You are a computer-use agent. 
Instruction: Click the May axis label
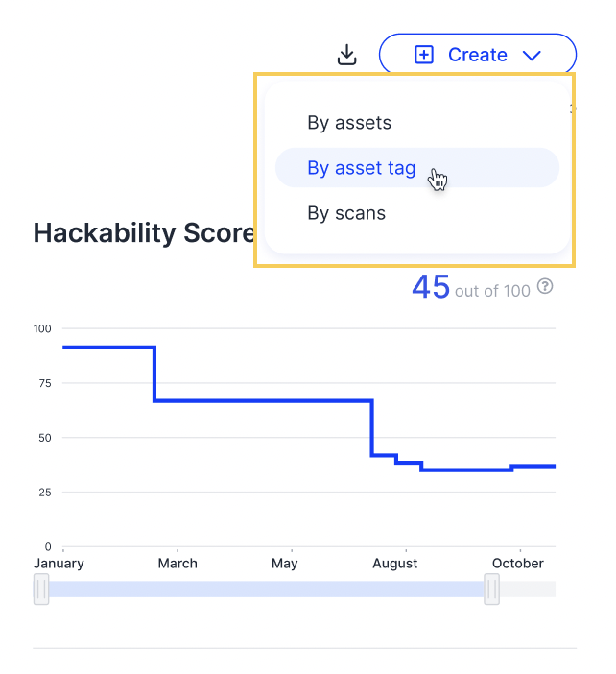[x=284, y=564]
